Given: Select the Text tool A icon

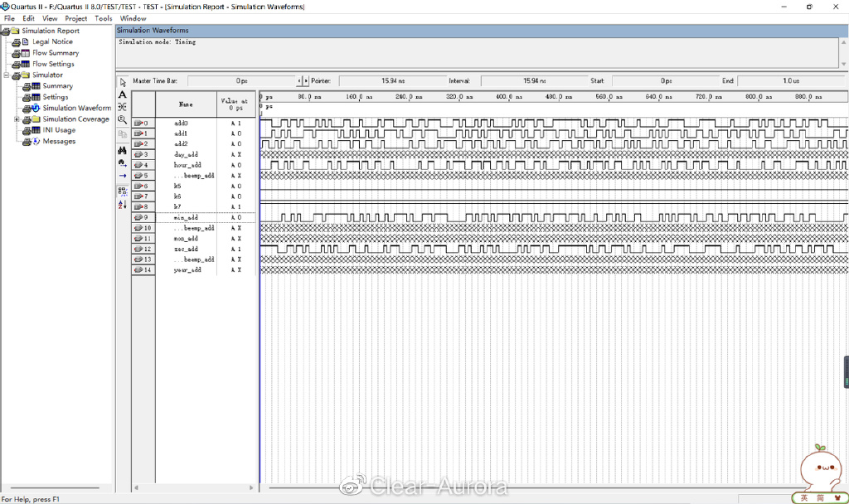Looking at the screenshot, I should [x=123, y=94].
